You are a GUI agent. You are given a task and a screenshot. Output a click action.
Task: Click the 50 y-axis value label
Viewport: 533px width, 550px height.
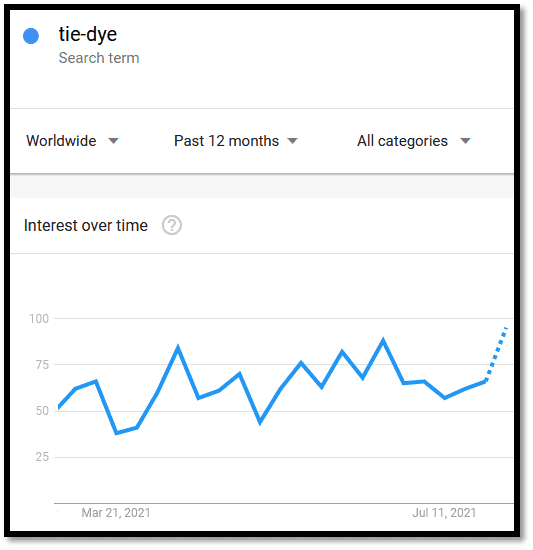point(42,411)
